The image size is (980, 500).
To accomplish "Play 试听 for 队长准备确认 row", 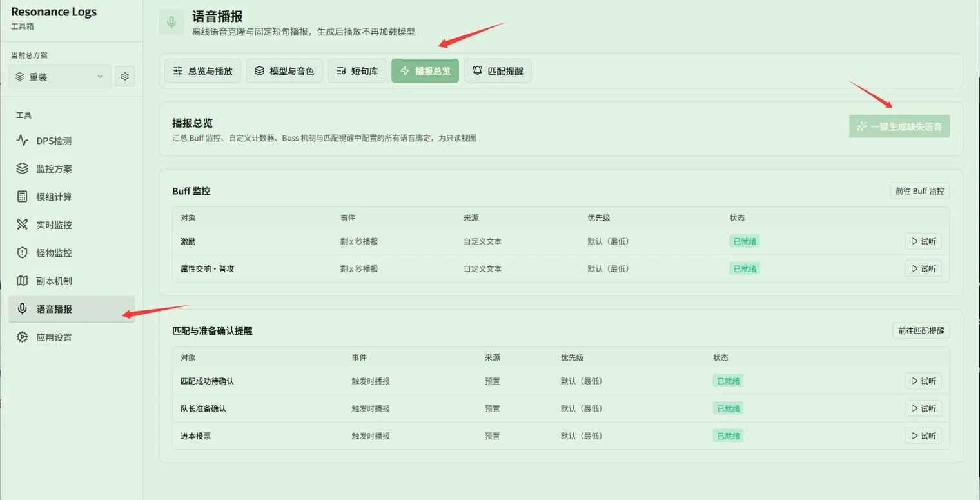I will (x=923, y=408).
